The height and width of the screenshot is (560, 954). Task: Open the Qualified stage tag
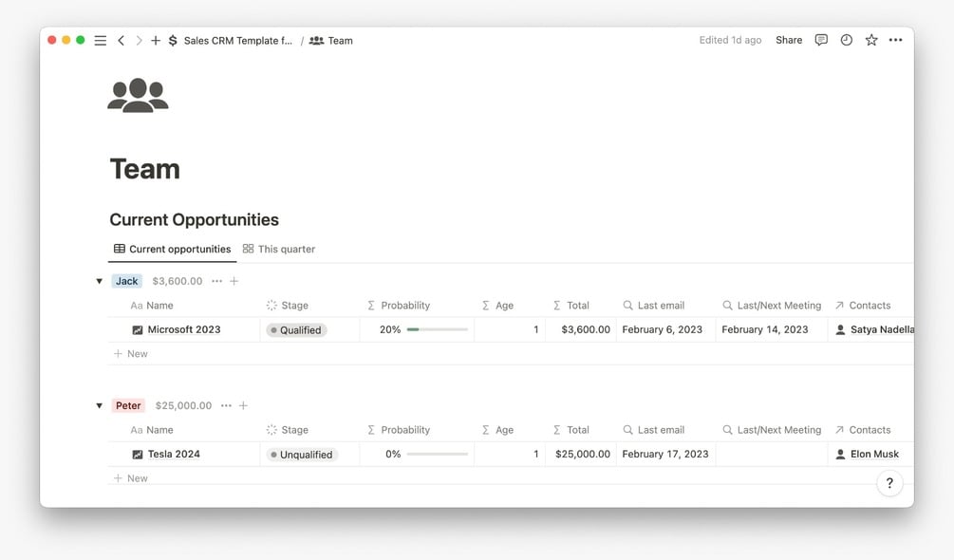297,330
